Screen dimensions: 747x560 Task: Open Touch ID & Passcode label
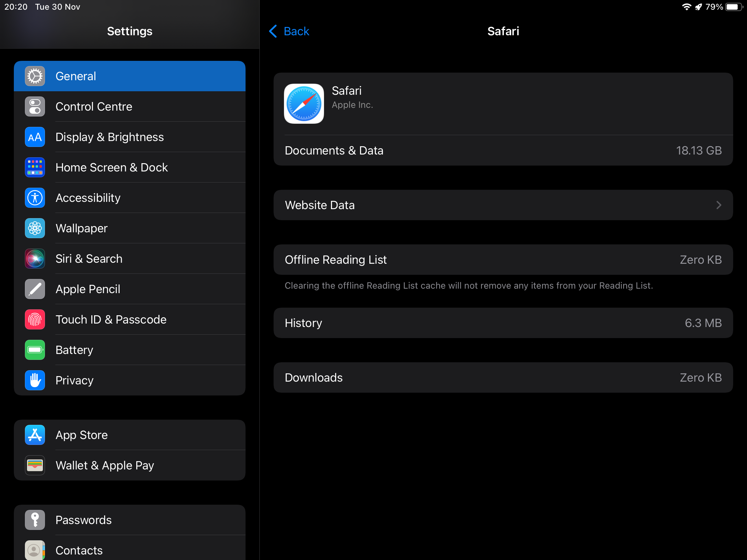point(111,319)
